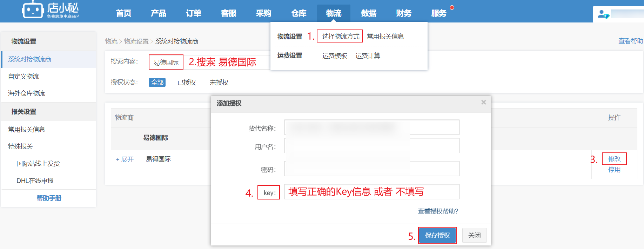This screenshot has width=644, height=249.
Task: Click the 易德国际 table group header
Action: [155, 138]
